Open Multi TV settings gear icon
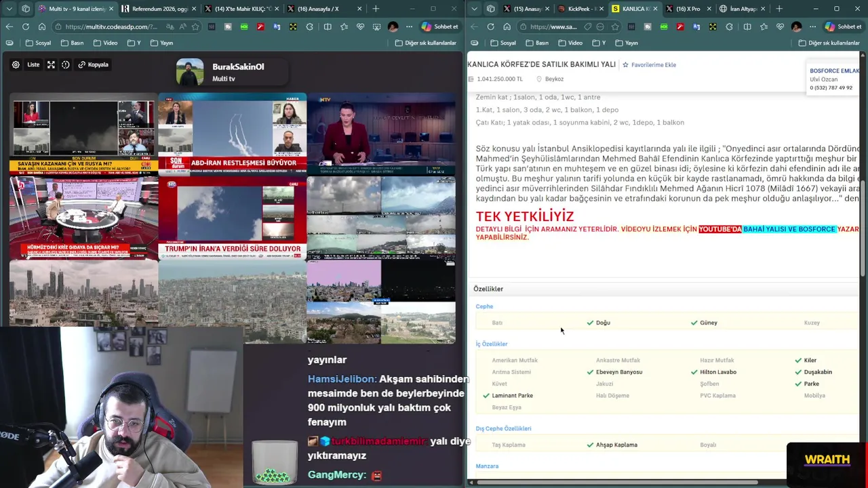 point(16,64)
